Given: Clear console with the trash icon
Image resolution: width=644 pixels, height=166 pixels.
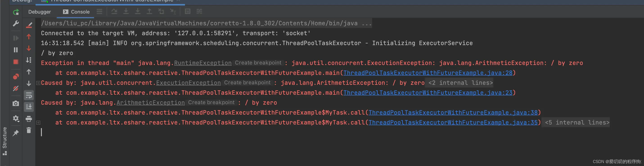Looking at the screenshot, I should click(29, 130).
